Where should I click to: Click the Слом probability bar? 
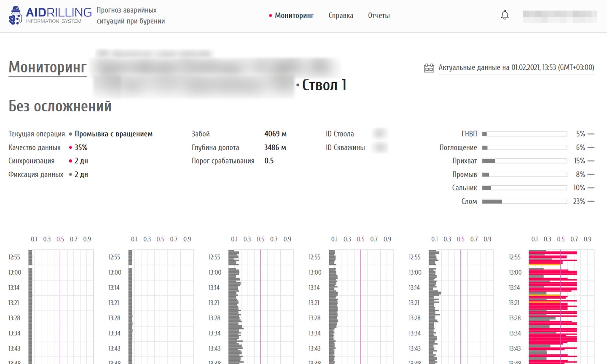[524, 201]
